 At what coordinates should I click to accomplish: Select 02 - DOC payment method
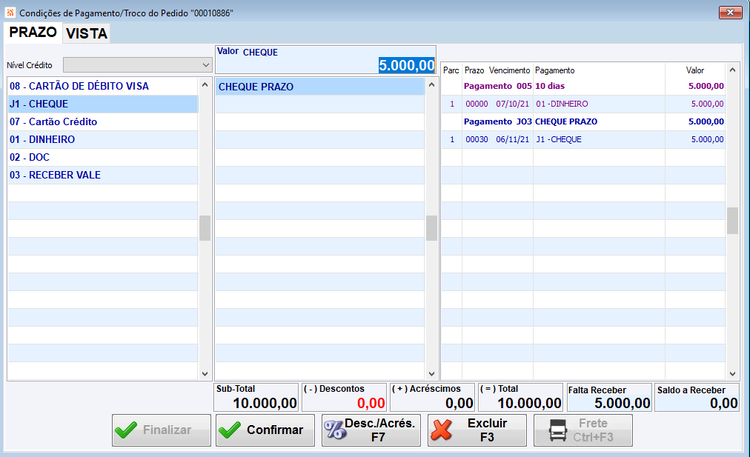pos(103,157)
